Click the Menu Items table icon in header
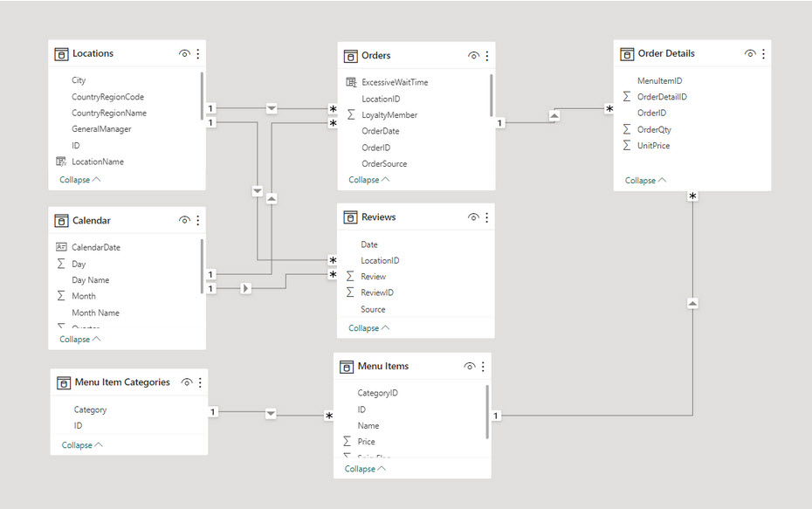The image size is (812, 509). [346, 367]
